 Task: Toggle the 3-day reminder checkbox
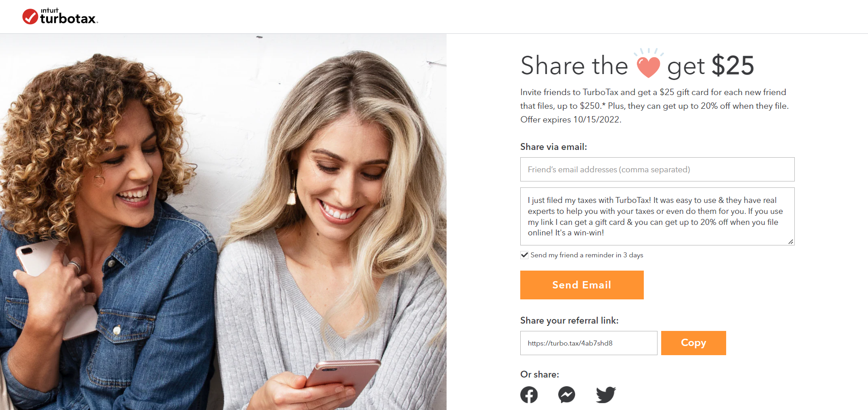524,255
